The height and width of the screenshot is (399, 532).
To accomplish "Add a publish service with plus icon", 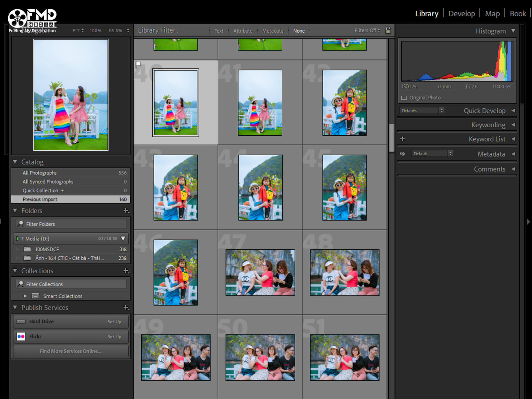I will tap(126, 308).
